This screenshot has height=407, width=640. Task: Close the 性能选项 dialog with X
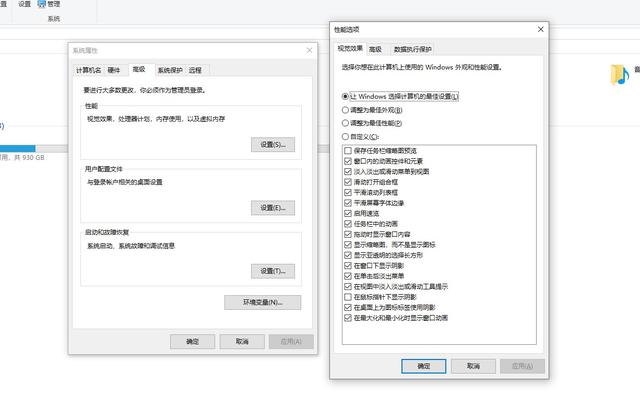tap(540, 29)
